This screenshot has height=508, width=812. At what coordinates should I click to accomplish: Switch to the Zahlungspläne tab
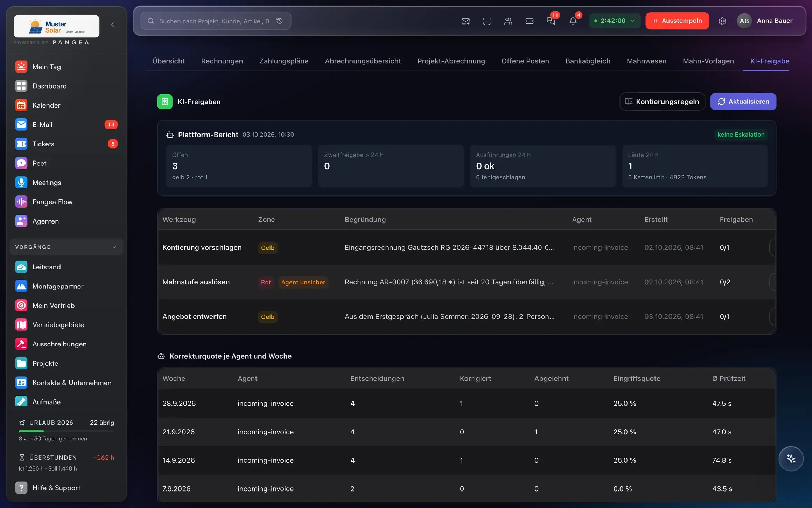[284, 61]
